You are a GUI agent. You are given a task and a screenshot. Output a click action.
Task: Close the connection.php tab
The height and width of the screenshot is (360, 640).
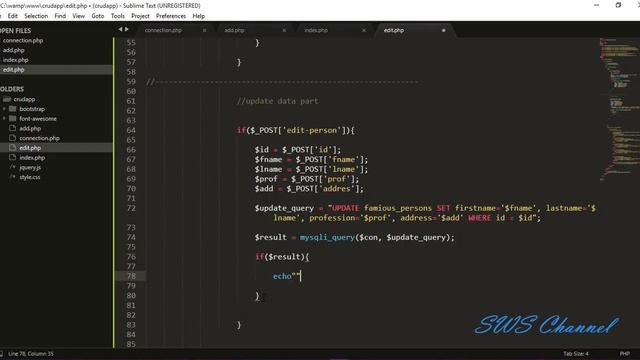[204, 30]
